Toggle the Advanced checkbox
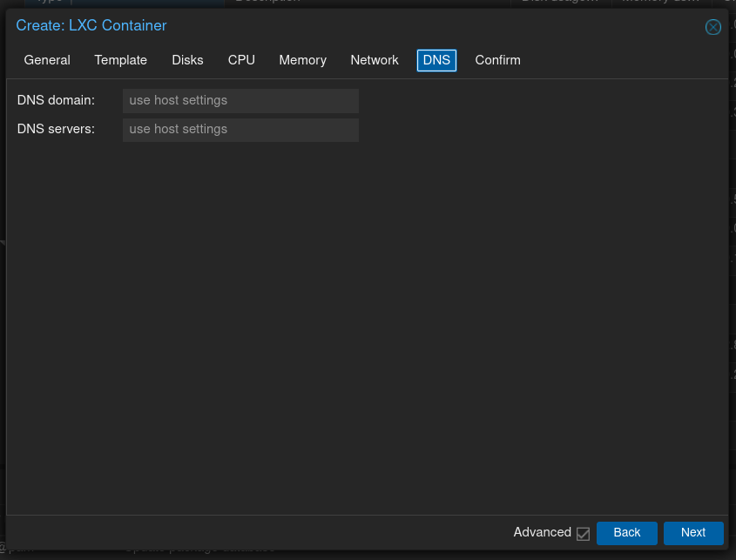Image resolution: width=736 pixels, height=560 pixels. (x=584, y=533)
